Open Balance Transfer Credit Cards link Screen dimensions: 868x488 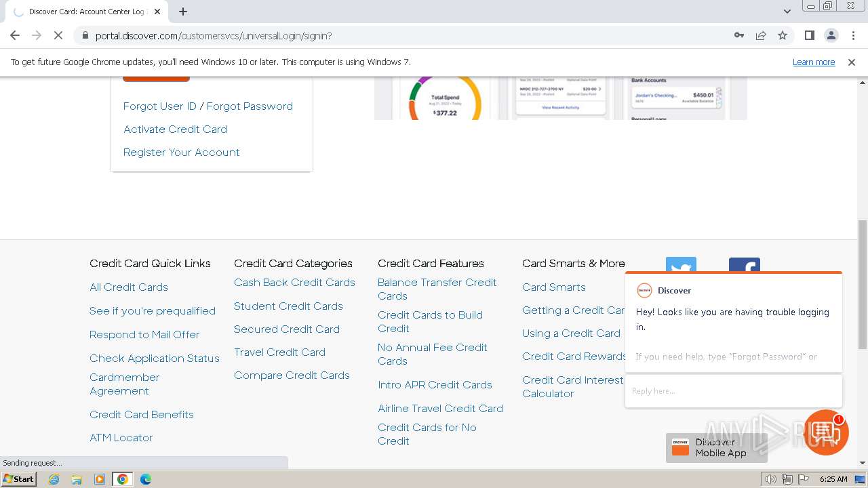437,289
